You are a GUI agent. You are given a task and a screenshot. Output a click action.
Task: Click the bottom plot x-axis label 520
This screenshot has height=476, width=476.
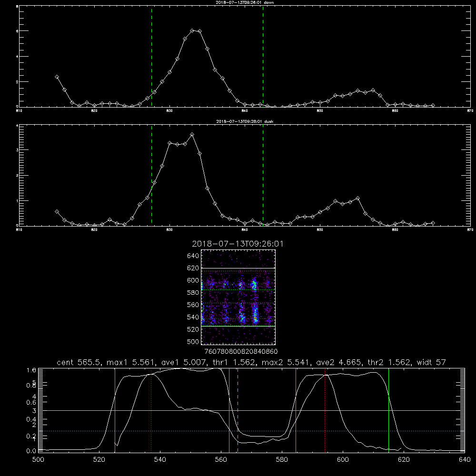99,460
